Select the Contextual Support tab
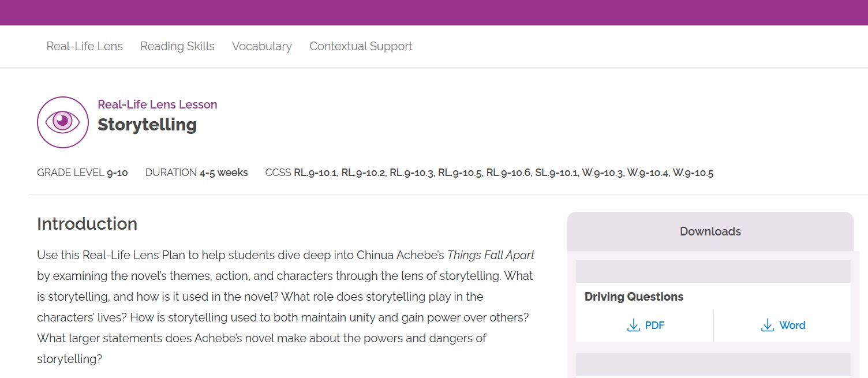 point(361,46)
